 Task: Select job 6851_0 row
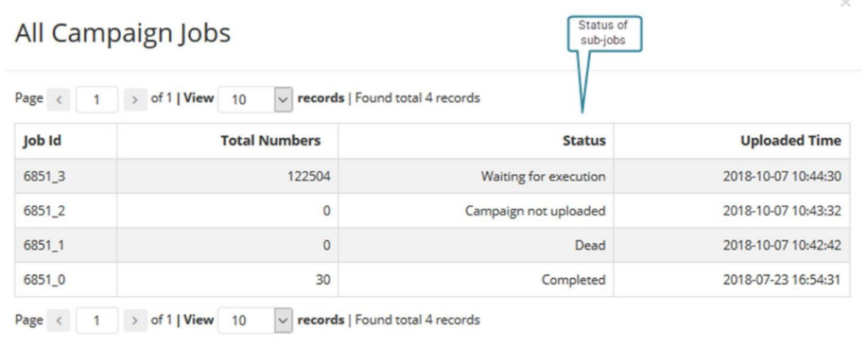click(x=432, y=280)
